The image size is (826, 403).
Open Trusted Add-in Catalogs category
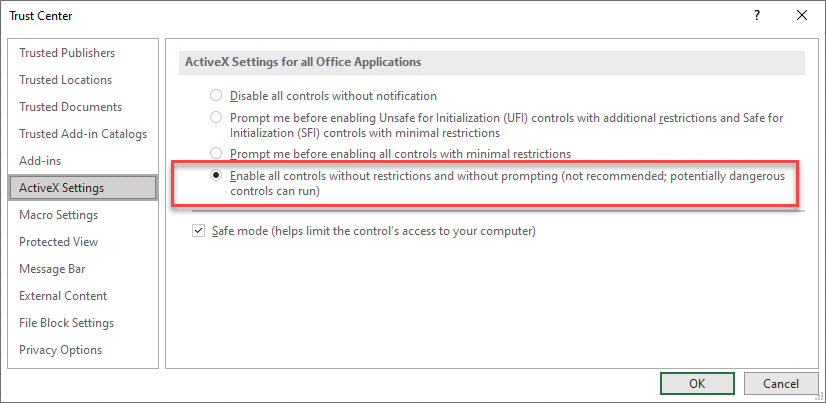tap(83, 134)
